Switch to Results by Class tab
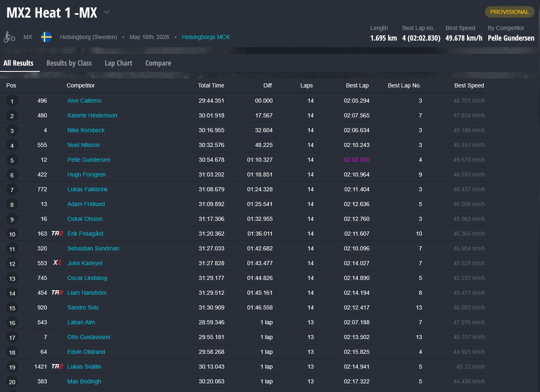The image size is (540, 392). pos(69,63)
